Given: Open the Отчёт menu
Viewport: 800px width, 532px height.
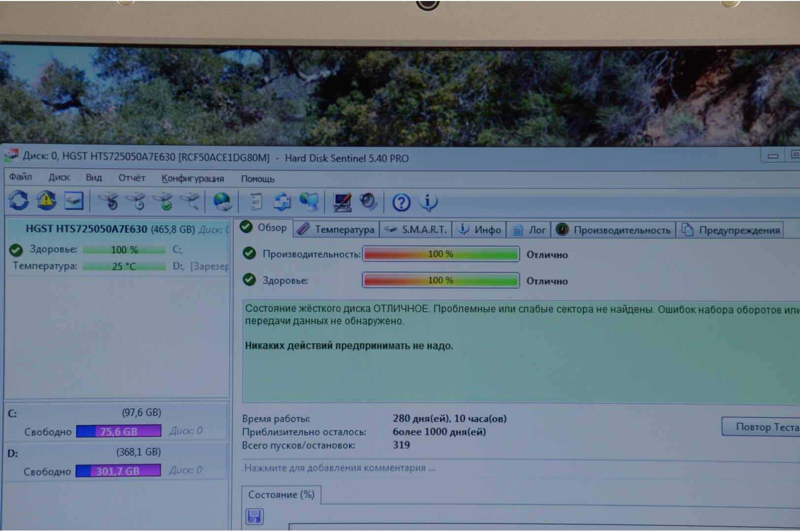Looking at the screenshot, I should pos(132,178).
